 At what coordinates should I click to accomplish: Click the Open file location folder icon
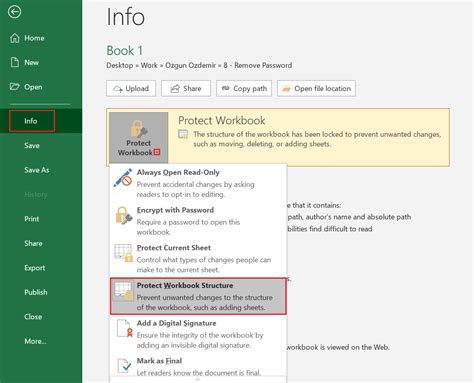pyautogui.click(x=286, y=88)
